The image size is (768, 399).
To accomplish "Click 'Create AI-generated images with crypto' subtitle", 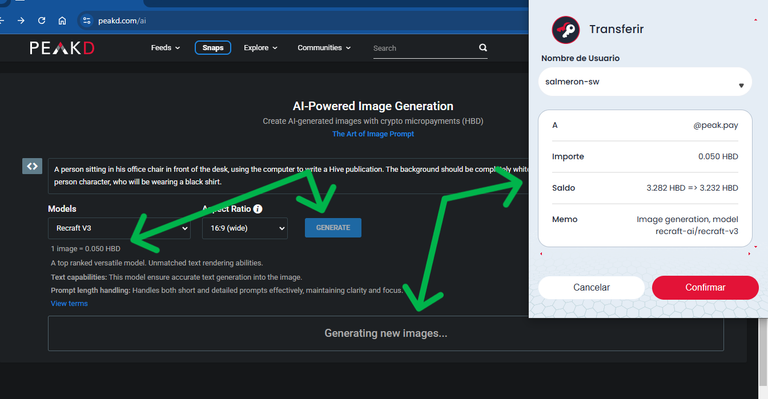I will tap(373, 121).
